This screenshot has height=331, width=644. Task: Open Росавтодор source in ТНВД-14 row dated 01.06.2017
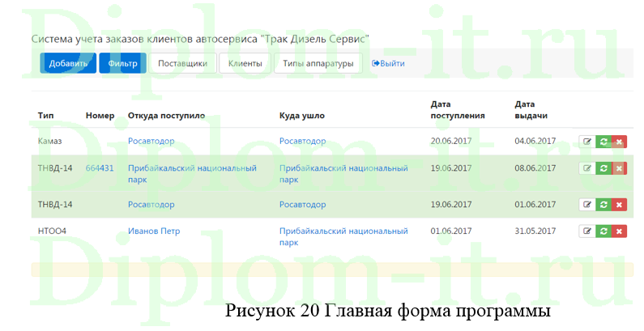click(x=151, y=204)
